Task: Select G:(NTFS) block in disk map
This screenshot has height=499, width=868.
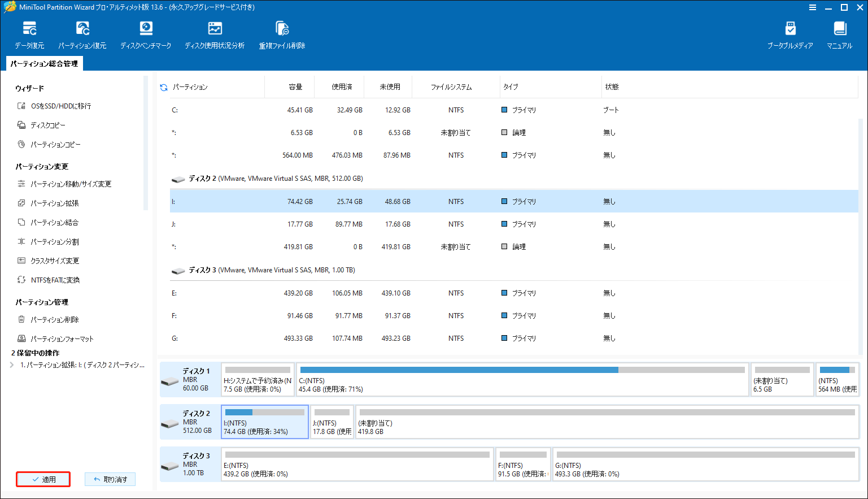Action: tap(706, 464)
